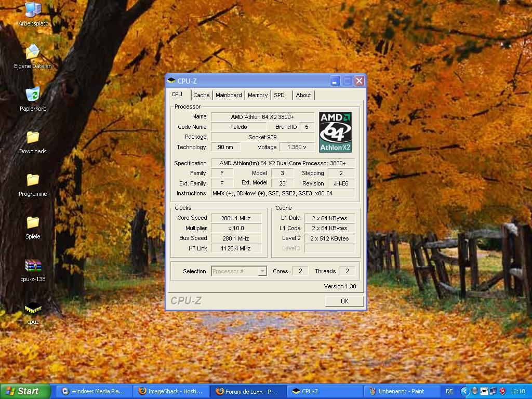Select the Spiele folder icon

33,228
